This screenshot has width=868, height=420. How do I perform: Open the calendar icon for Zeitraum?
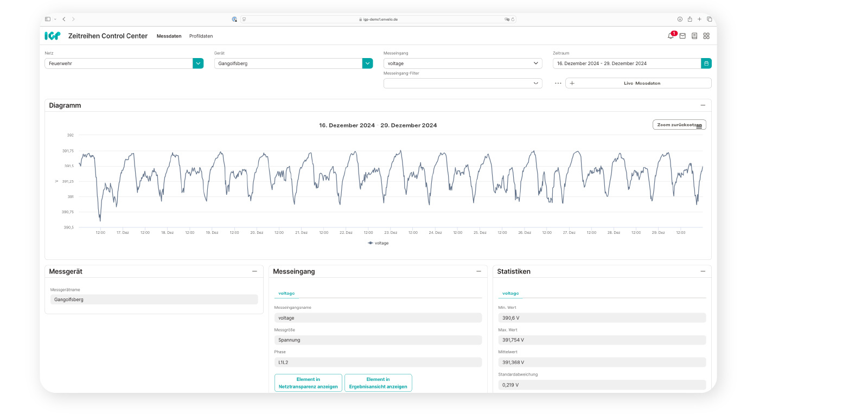click(706, 63)
